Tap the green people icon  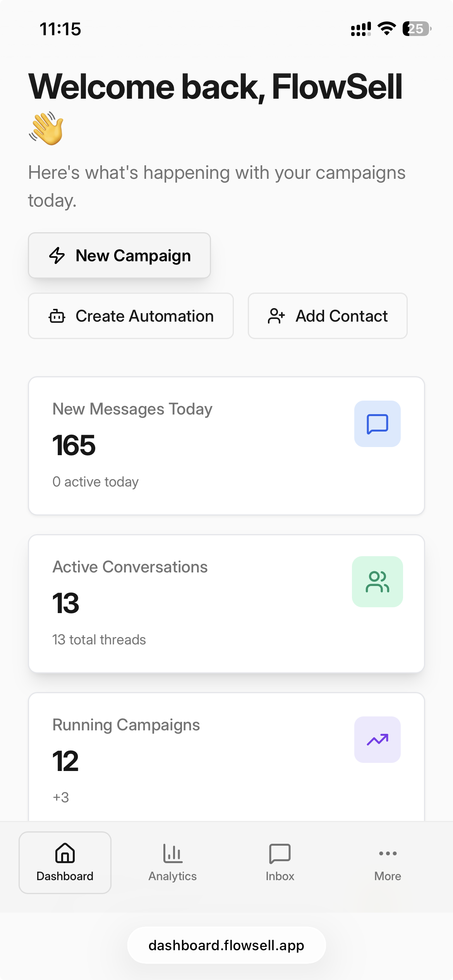tap(377, 582)
